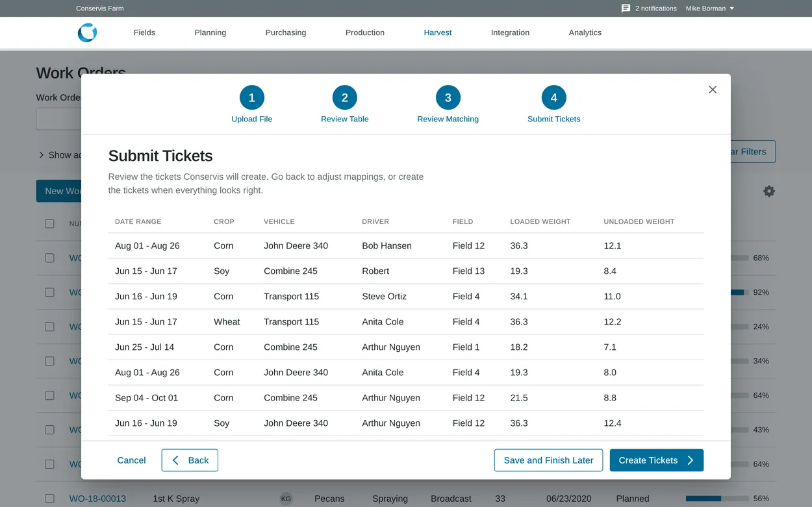Click the 34.1 loaded weight cell
This screenshot has width=812, height=507.
tap(519, 296)
